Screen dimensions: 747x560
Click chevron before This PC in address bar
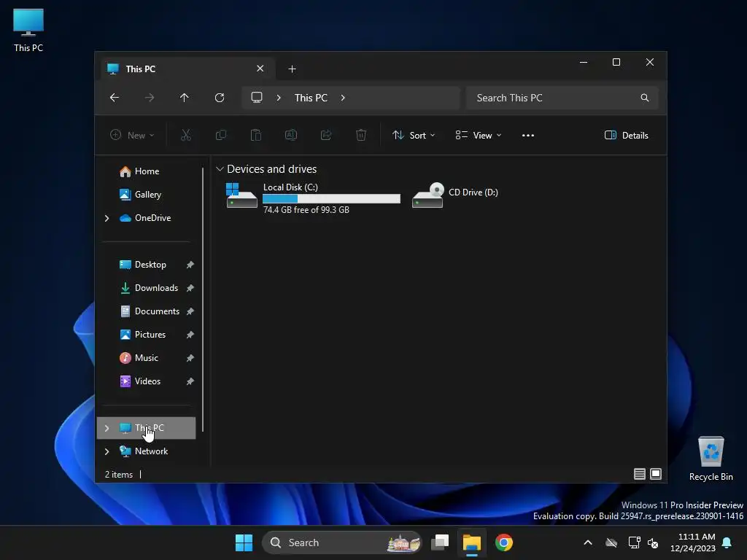point(279,98)
